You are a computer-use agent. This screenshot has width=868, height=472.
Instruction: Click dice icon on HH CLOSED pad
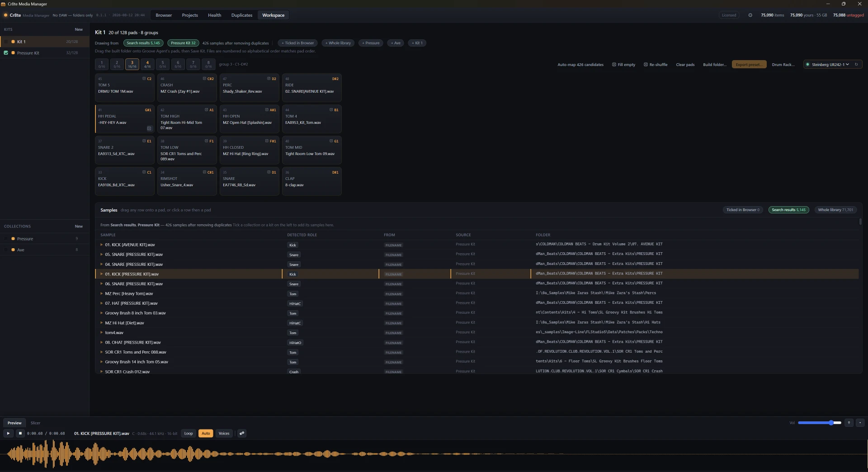[x=267, y=141]
